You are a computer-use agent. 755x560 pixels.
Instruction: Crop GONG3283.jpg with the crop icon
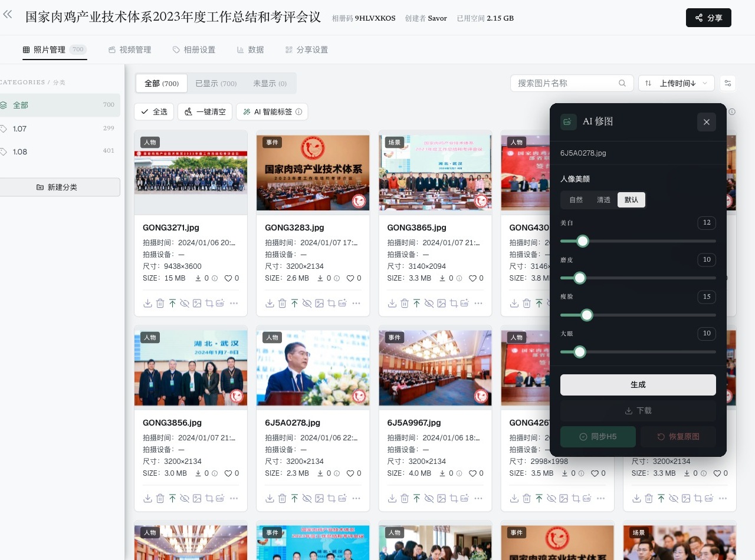[331, 303]
